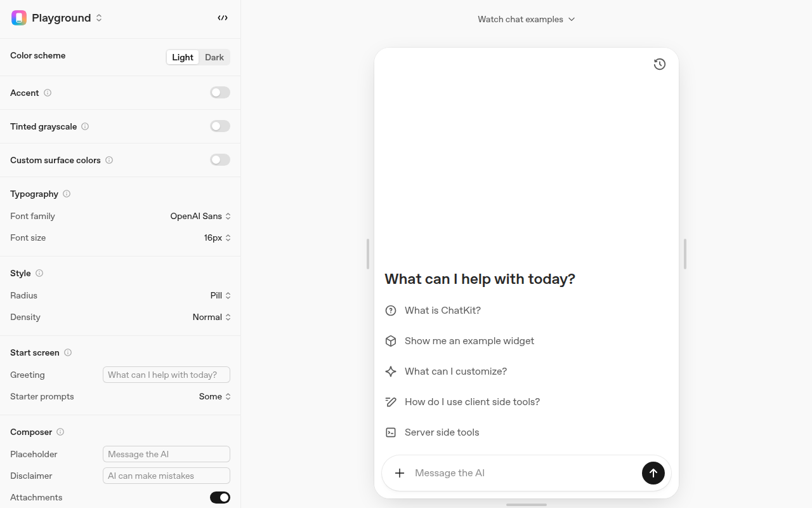This screenshot has height=508, width=812.
Task: Open chat history clock icon
Action: click(660, 64)
